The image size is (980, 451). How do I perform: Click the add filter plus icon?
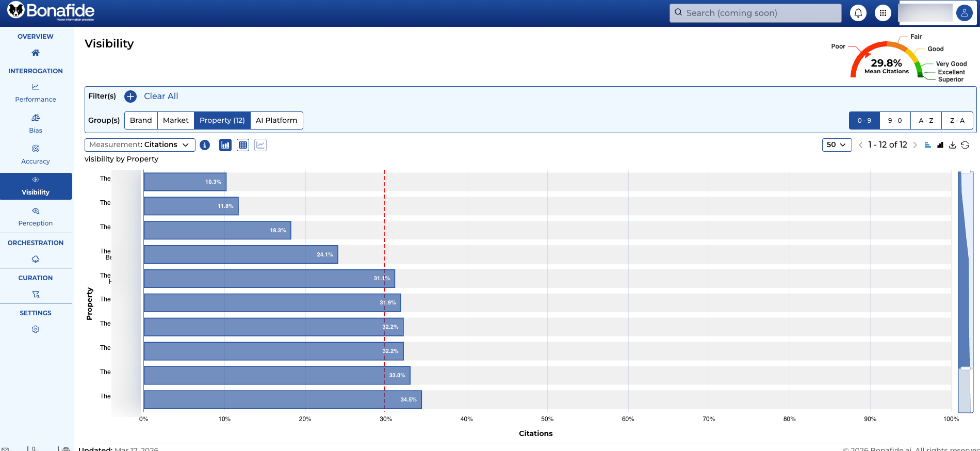pyautogui.click(x=130, y=96)
